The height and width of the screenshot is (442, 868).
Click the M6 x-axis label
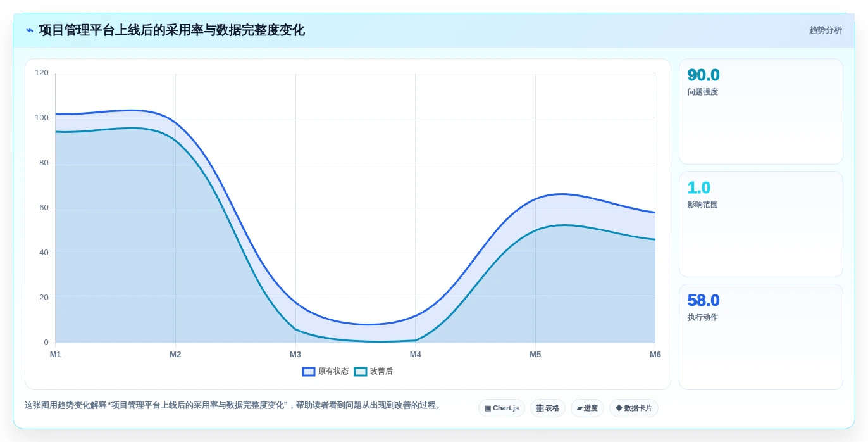pyautogui.click(x=655, y=355)
